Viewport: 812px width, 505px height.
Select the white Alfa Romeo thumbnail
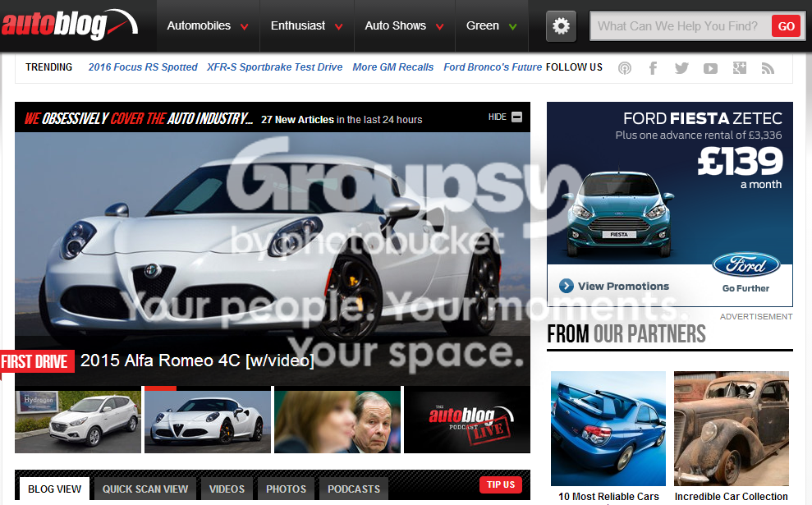click(208, 422)
